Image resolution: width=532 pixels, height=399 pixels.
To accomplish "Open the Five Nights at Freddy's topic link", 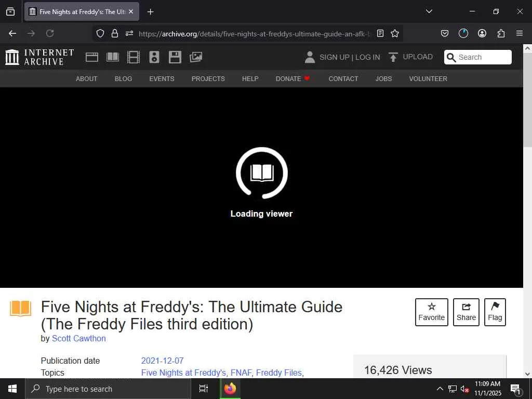I will 183,373.
